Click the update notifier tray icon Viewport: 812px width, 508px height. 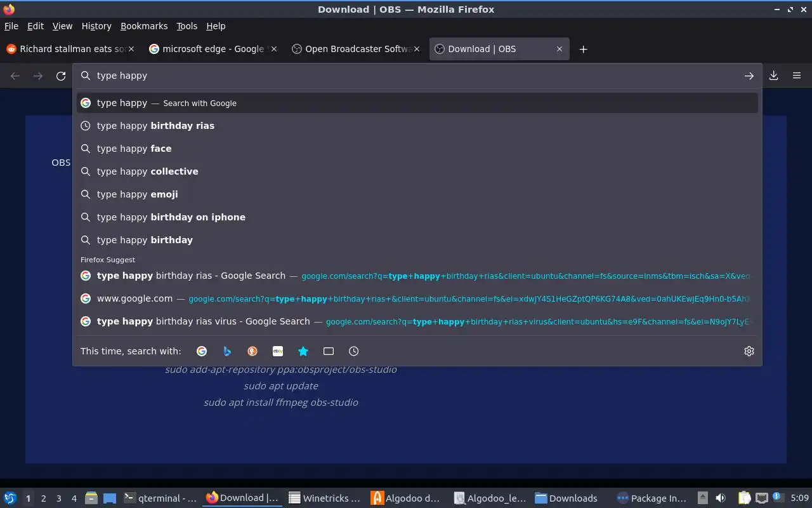pyautogui.click(x=777, y=498)
